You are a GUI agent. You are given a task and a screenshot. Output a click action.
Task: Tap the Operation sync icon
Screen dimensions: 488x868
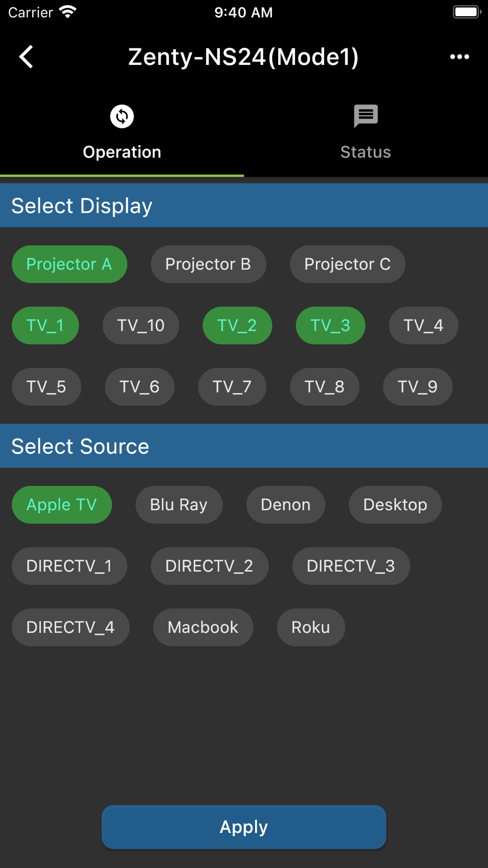[x=122, y=116]
